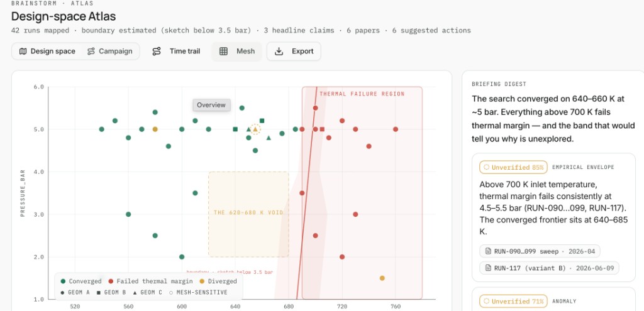Select the mesh-sensitive triangle point near 655 K
644x311 pixels.
click(x=255, y=129)
